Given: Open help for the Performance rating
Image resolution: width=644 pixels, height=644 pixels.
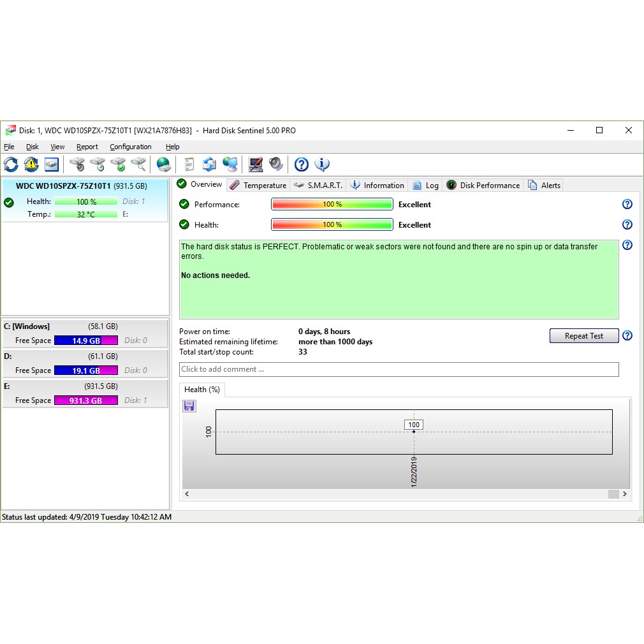Looking at the screenshot, I should pos(627,205).
